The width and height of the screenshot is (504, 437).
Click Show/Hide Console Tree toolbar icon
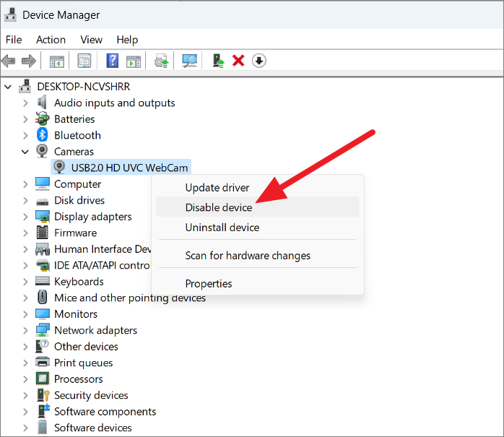point(57,61)
